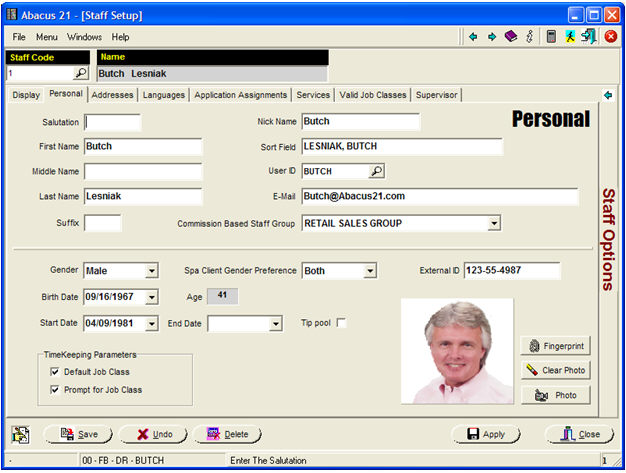Toggle the Tip pool checkbox
The width and height of the screenshot is (626, 473).
(341, 323)
